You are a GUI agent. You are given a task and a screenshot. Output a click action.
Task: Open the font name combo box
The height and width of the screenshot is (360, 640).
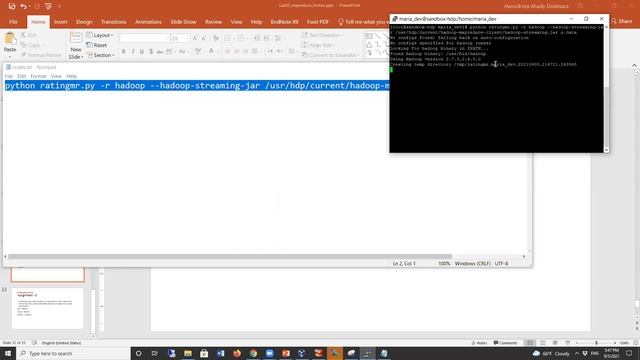[x=144, y=38]
